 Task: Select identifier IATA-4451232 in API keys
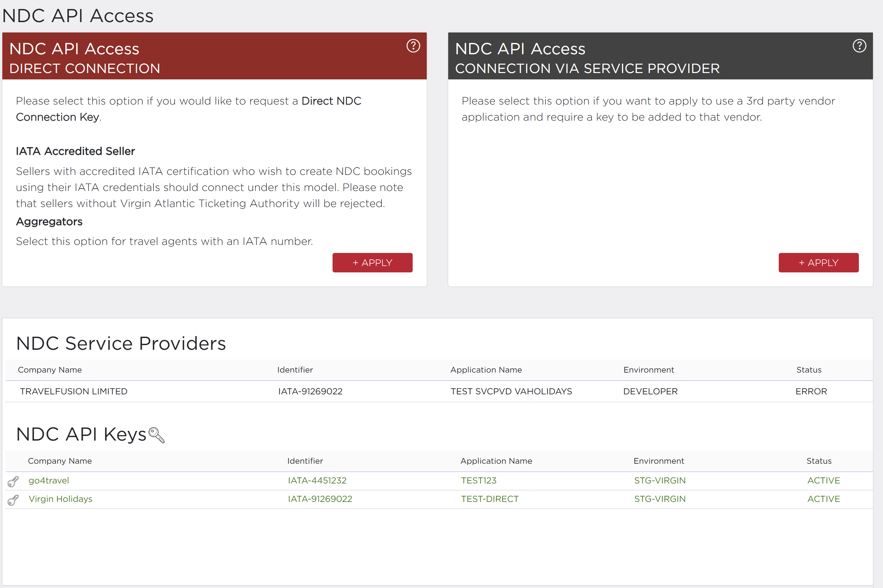317,480
